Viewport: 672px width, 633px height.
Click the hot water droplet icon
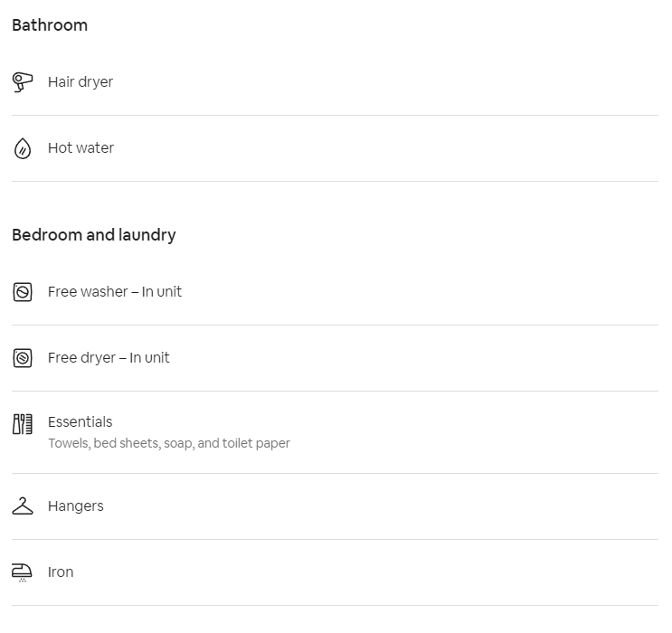click(23, 148)
